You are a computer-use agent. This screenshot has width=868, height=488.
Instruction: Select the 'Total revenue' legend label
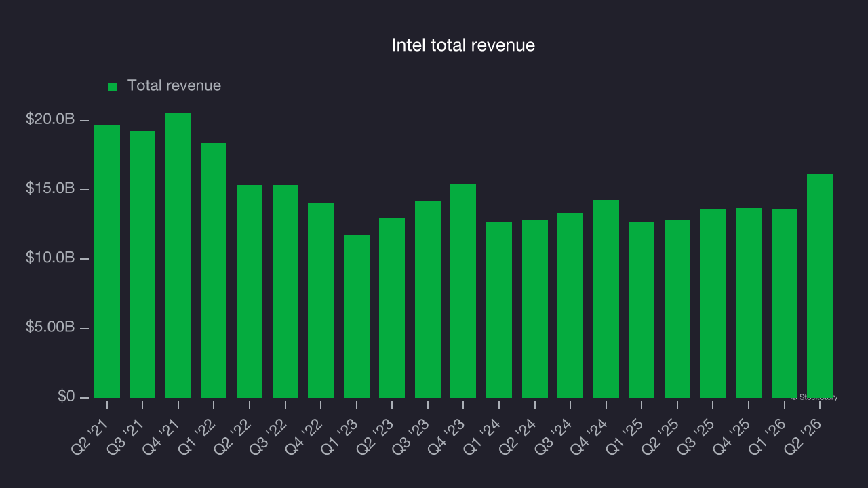coord(174,86)
